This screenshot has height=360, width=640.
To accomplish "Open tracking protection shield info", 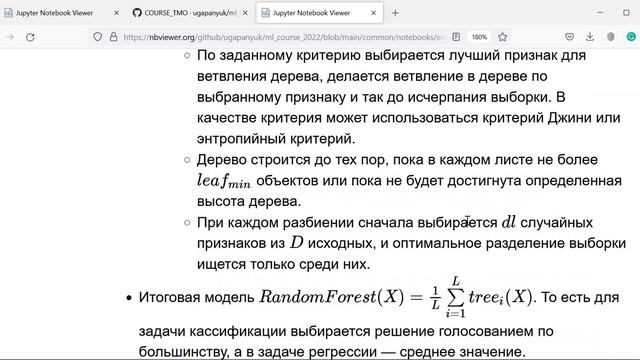I will coord(98,37).
